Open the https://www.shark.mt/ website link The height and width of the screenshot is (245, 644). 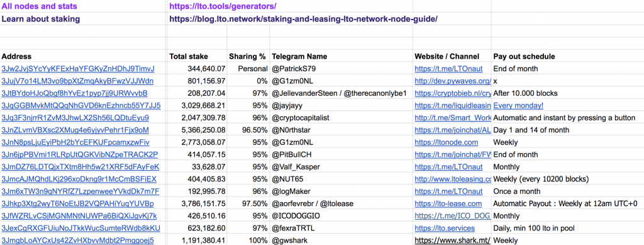[x=453, y=241]
